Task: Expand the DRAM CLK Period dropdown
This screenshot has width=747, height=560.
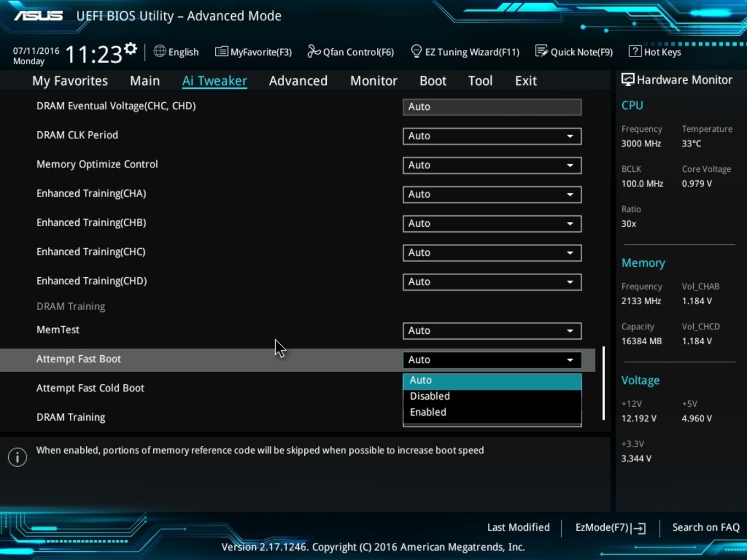Action: pyautogui.click(x=492, y=136)
